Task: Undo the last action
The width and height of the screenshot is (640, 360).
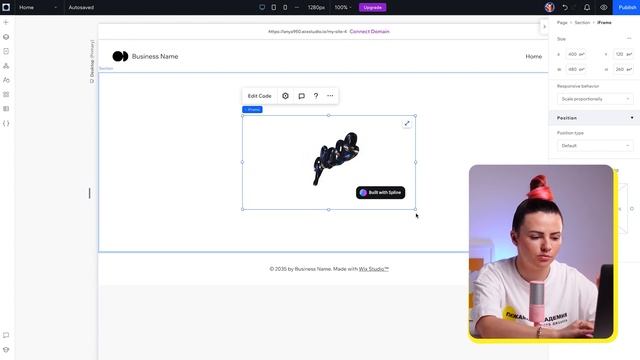Action: coord(565,7)
